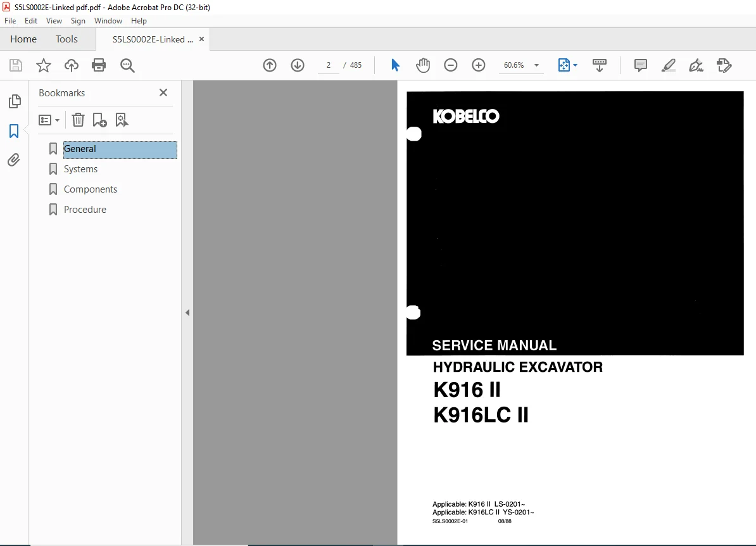
Task: Click the KOBELCO logo on page
Action: pyautogui.click(x=466, y=117)
